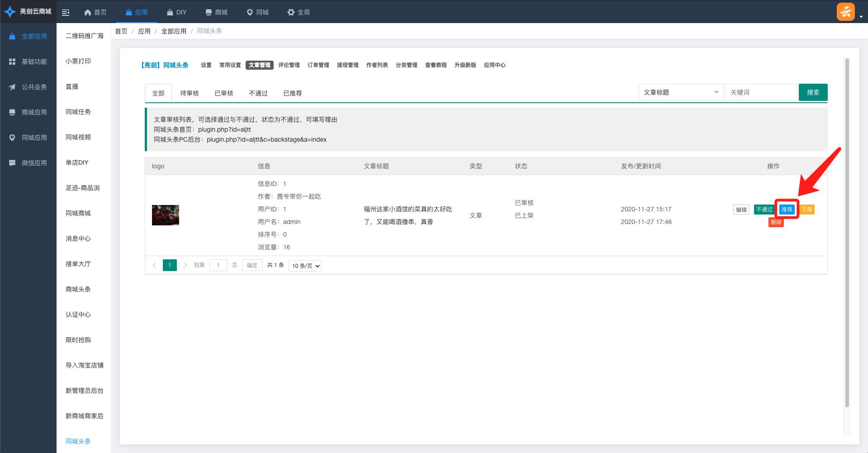Click the green 搜索 button
868x453 pixels.
[x=813, y=92]
